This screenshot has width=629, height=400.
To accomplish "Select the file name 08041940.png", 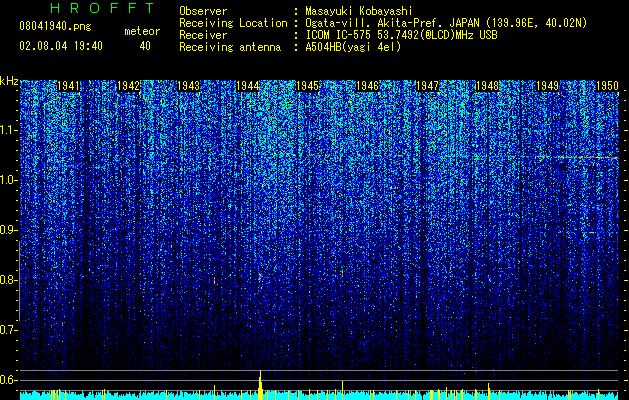I will [x=55, y=27].
